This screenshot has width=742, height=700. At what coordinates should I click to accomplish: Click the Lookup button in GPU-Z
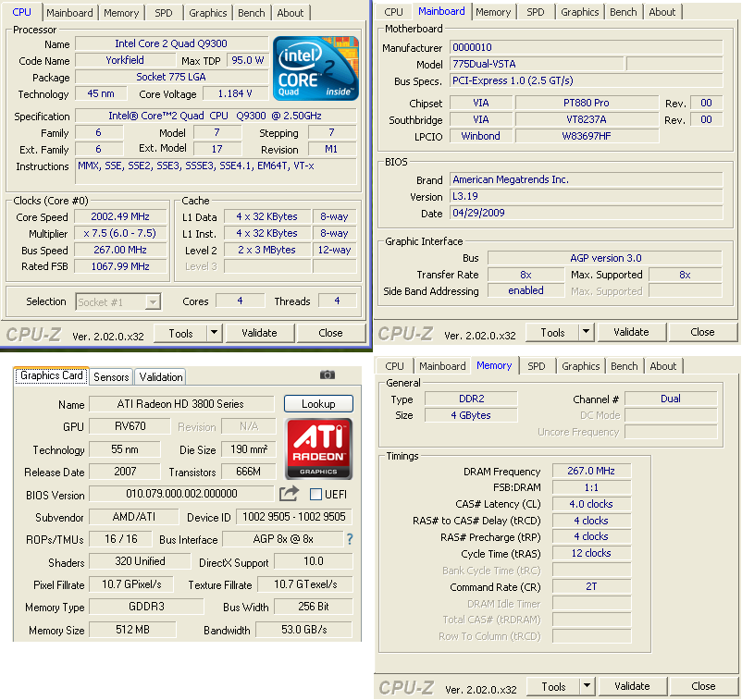click(x=318, y=404)
